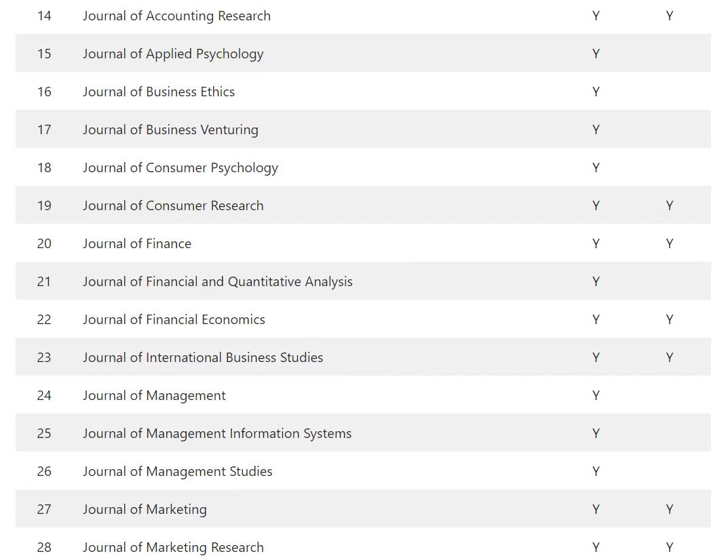Click row number 14 in the table
The width and height of the screenshot is (728, 560).
point(44,16)
